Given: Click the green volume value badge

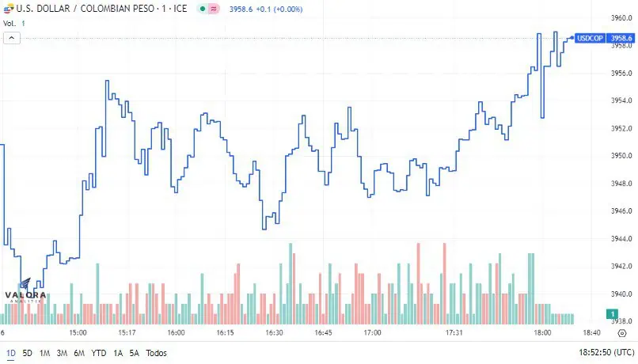Looking at the screenshot, I should tap(612, 314).
